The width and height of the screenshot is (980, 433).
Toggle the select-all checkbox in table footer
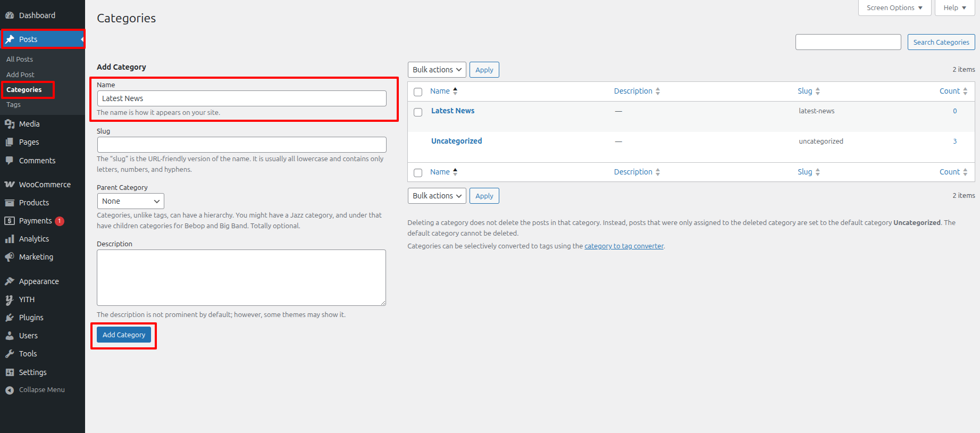point(418,173)
